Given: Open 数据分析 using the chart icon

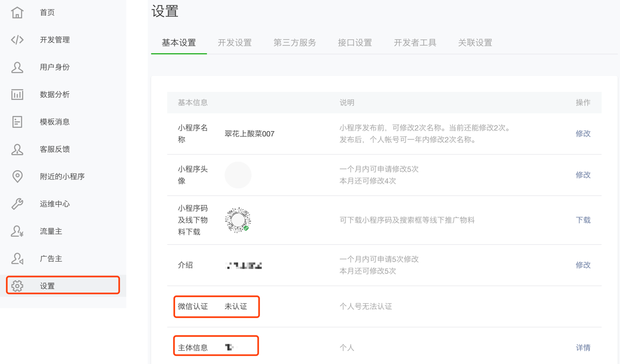Looking at the screenshot, I should (x=17, y=94).
